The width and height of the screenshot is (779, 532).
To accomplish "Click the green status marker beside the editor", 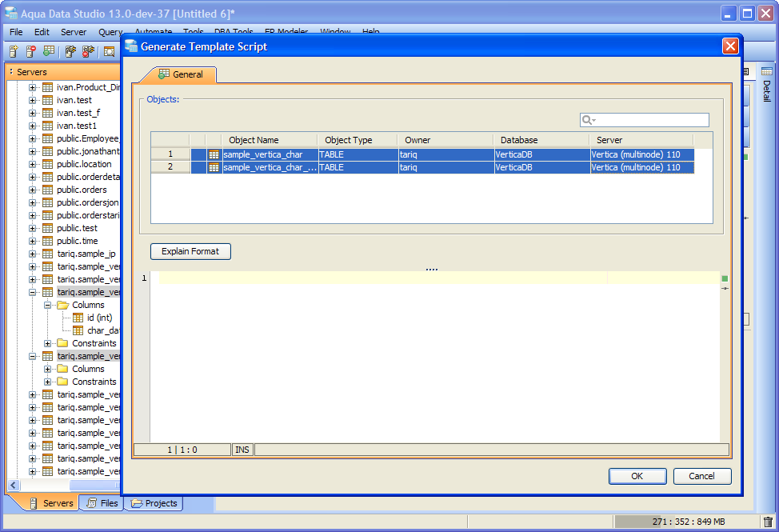I will click(725, 278).
